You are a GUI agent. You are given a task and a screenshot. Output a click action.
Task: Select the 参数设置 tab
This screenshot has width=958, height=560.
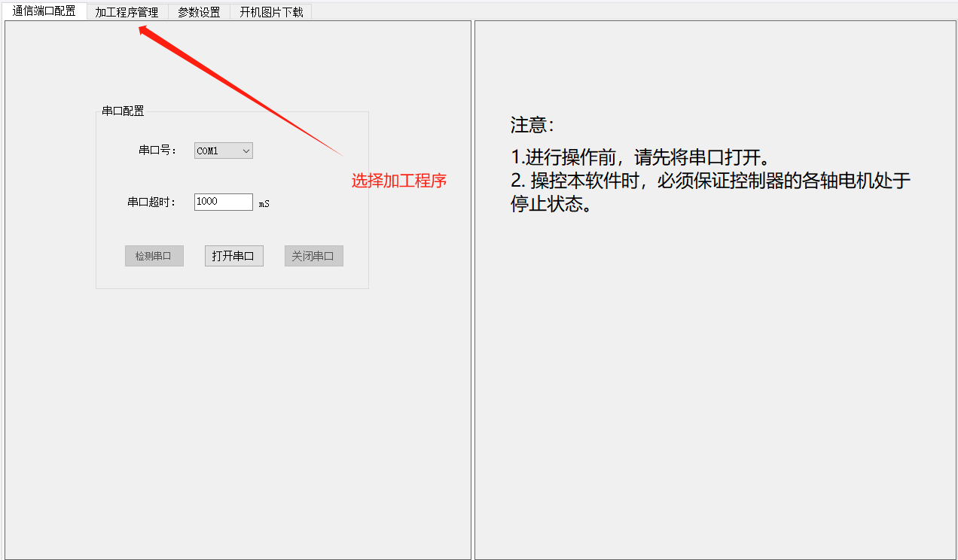point(199,12)
